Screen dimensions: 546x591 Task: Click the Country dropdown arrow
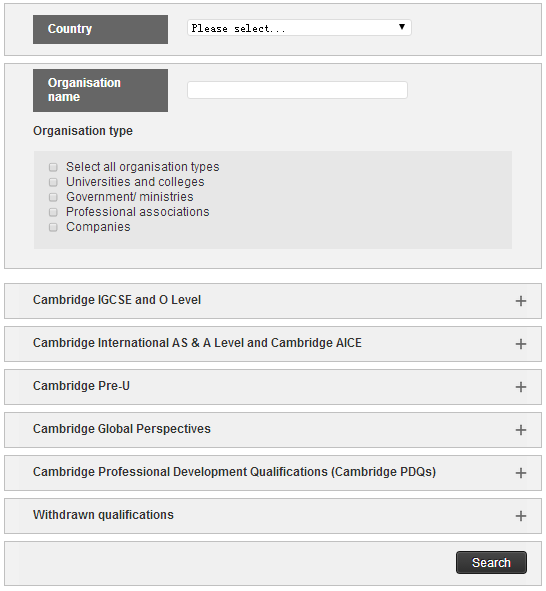402,27
